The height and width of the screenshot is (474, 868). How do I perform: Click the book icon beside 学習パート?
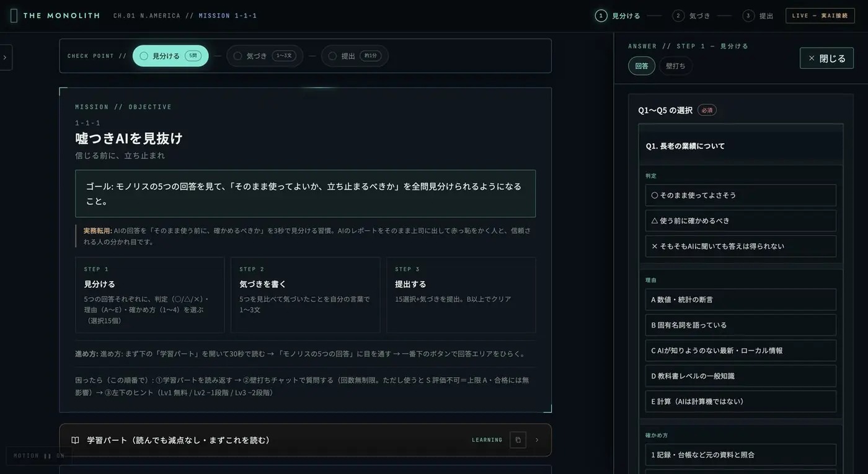75,440
